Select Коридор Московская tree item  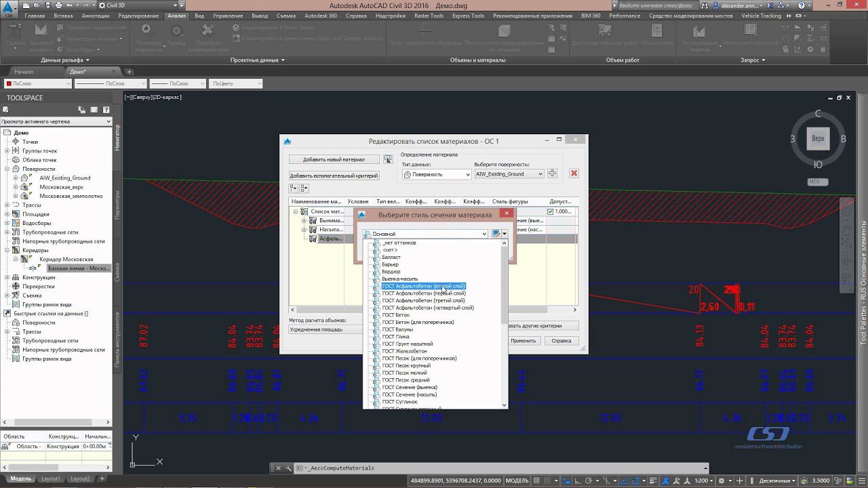point(66,260)
